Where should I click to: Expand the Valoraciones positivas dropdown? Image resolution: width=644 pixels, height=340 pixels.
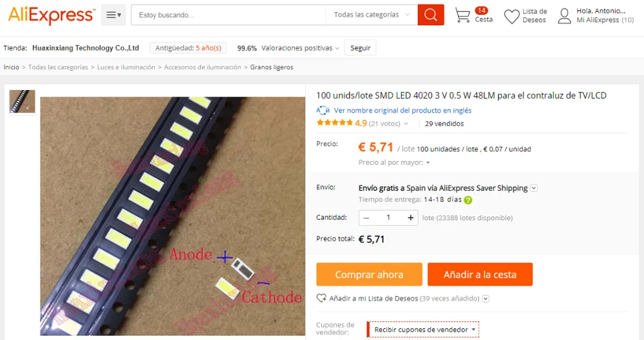point(300,48)
